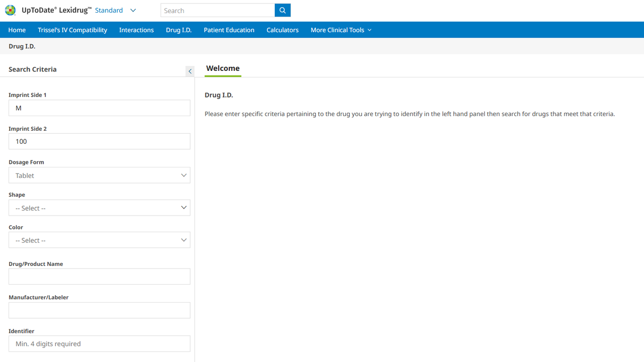Click the Imprint Side 1 field
644x362 pixels.
coord(99,108)
